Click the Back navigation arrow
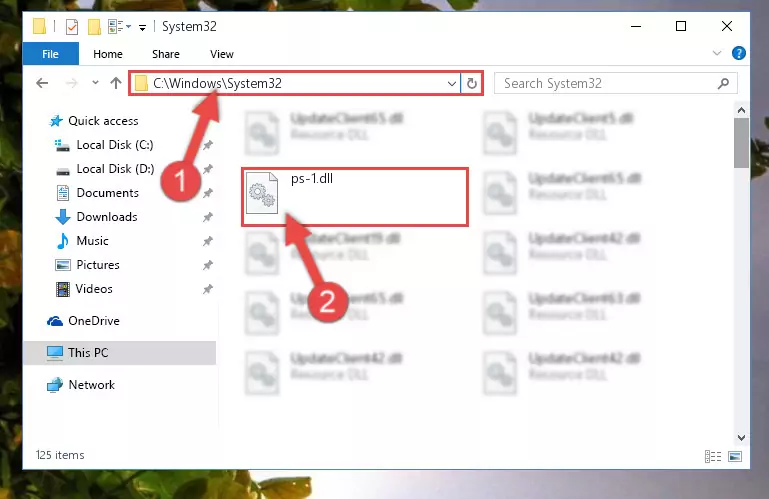The height and width of the screenshot is (499, 769). click(42, 83)
